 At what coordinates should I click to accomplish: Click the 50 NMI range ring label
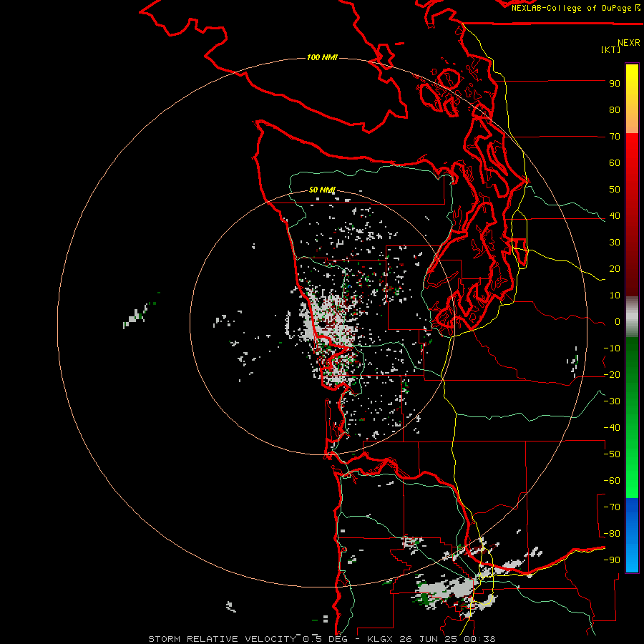click(x=322, y=190)
